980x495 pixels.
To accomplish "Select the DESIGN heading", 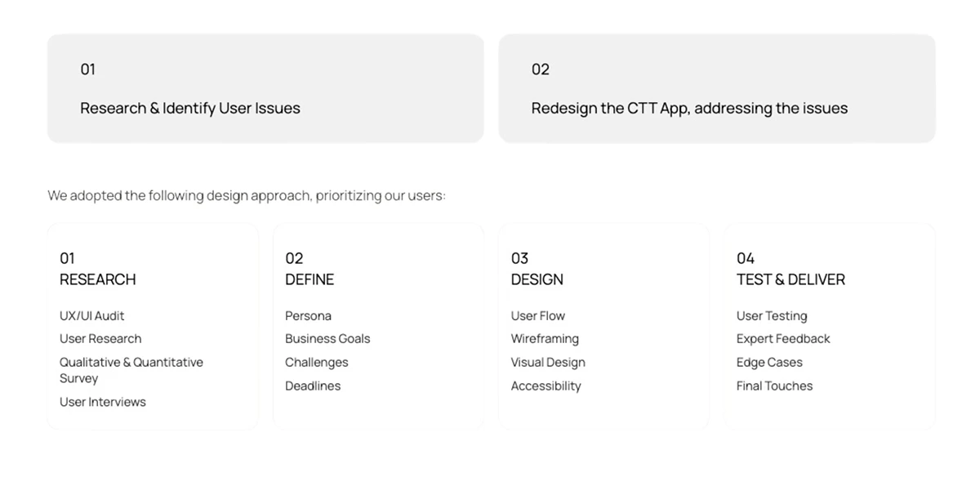I will point(537,279).
